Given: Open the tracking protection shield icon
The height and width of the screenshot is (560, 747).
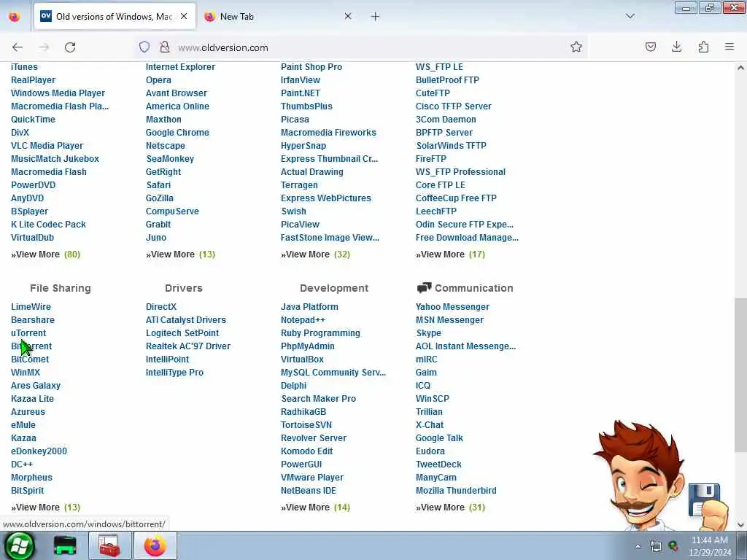Looking at the screenshot, I should tap(144, 47).
